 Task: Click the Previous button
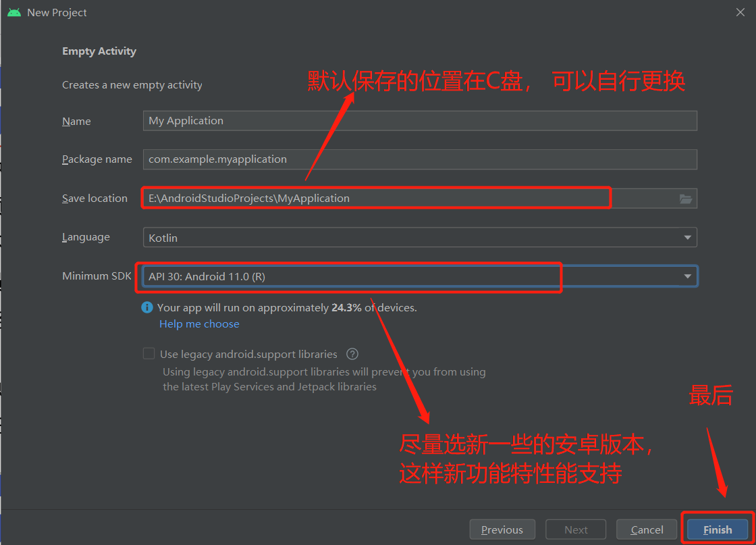[x=502, y=529]
